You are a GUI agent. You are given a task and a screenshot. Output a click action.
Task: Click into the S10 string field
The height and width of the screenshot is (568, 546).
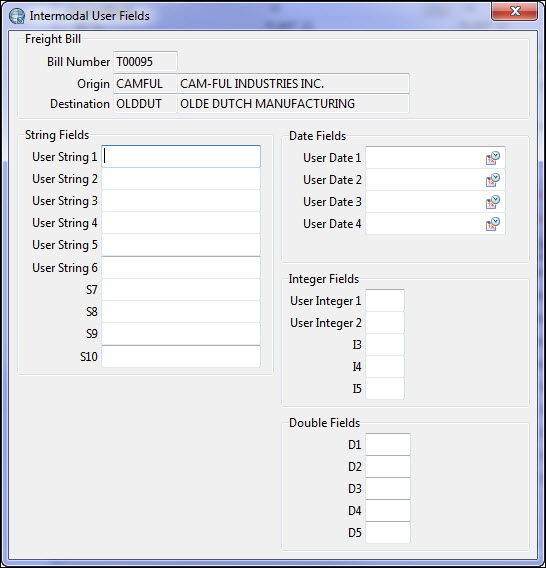(x=181, y=356)
